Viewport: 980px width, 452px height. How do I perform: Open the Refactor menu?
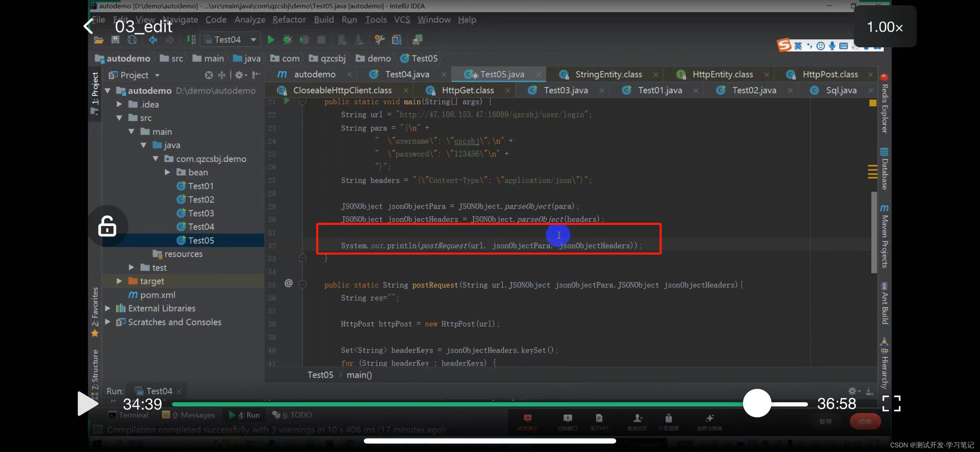(289, 19)
